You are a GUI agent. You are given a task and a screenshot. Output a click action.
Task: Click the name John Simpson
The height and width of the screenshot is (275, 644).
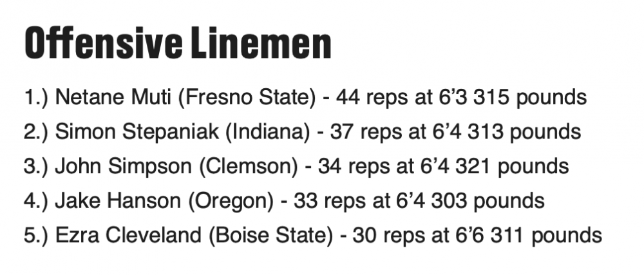pyautogui.click(x=123, y=166)
